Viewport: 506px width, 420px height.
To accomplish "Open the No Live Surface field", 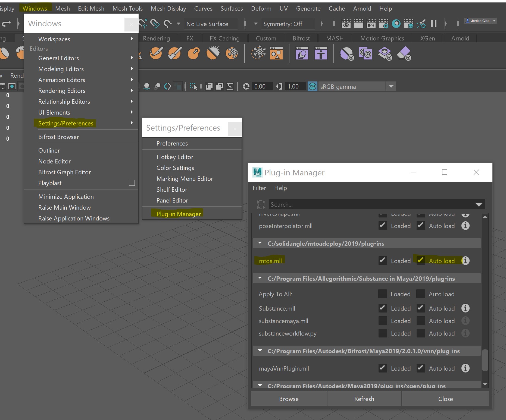I will [x=210, y=24].
